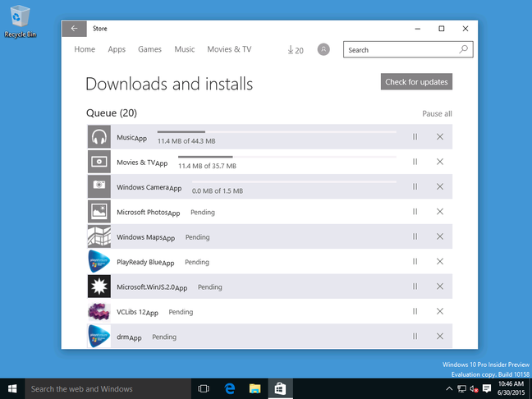Cancel the Microsoft PhotosApp download

coord(440,211)
